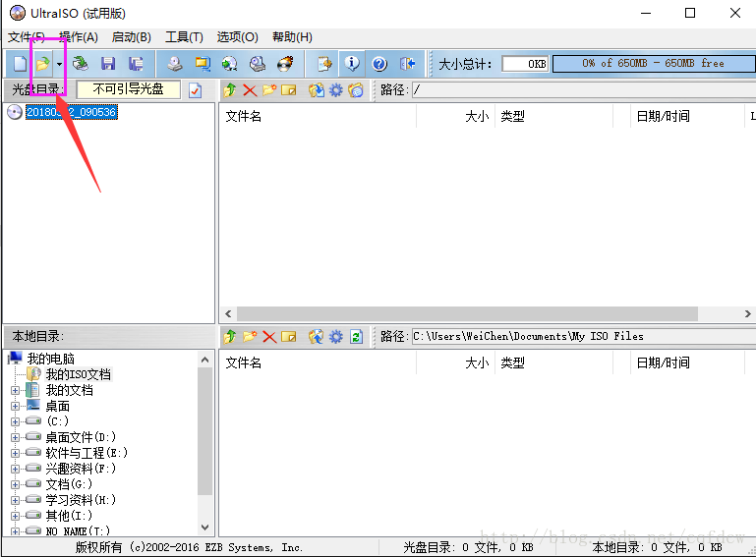The image size is (756, 557).
Task: Click the 大小总计 0KB field
Action: [525, 64]
